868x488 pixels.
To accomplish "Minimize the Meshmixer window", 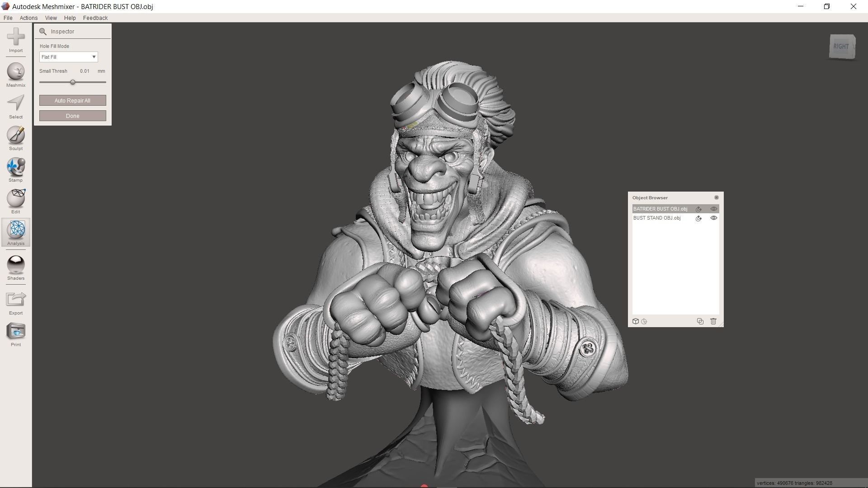I will [x=801, y=6].
